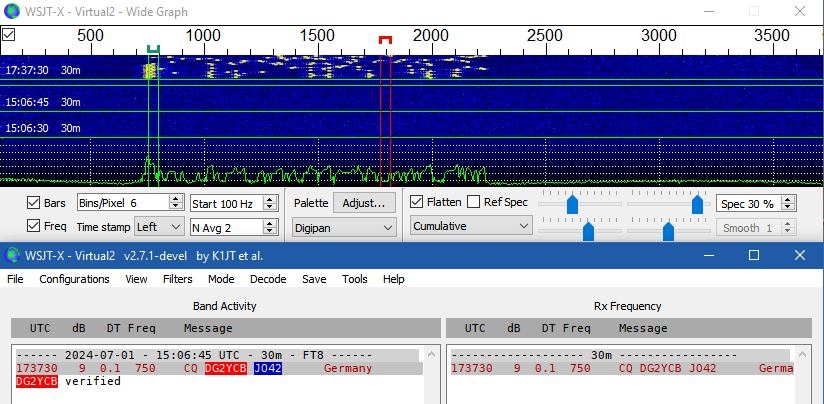Click the N Avg 2 field
The height and width of the screenshot is (404, 824).
click(227, 227)
